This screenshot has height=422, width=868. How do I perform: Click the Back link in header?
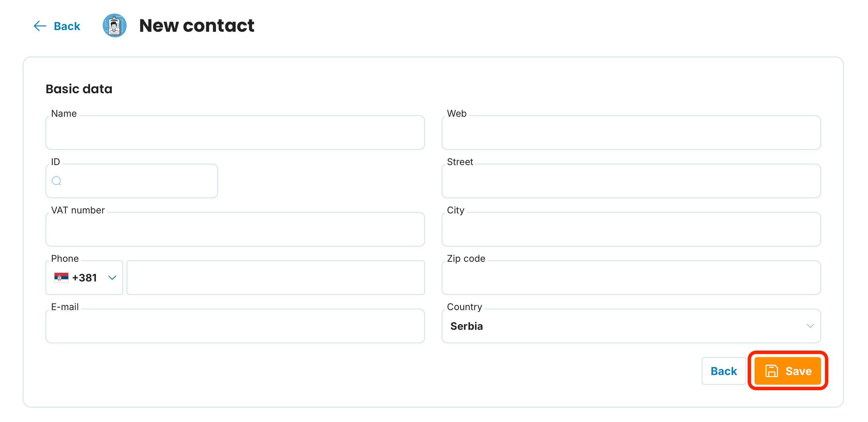click(x=67, y=26)
